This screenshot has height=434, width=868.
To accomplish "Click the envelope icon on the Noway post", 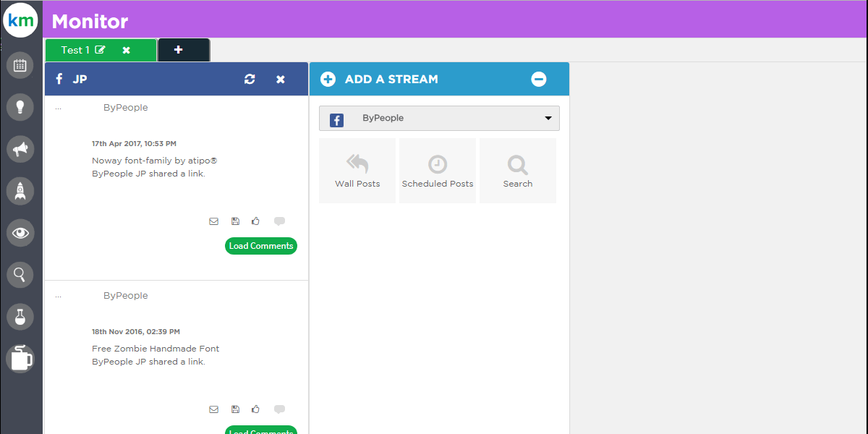I will pos(213,221).
